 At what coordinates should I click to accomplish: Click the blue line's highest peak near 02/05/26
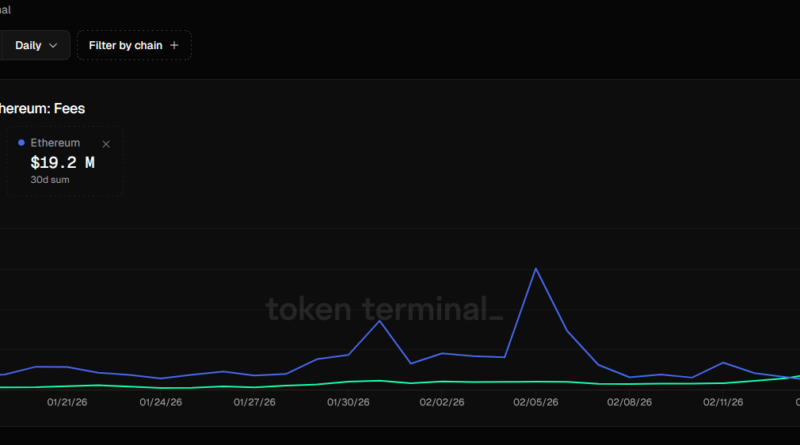(x=536, y=269)
